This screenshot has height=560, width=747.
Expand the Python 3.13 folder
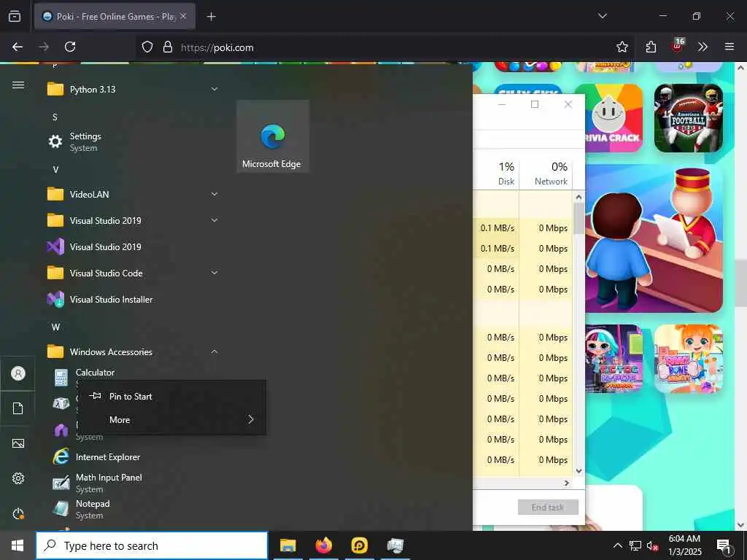133,89
